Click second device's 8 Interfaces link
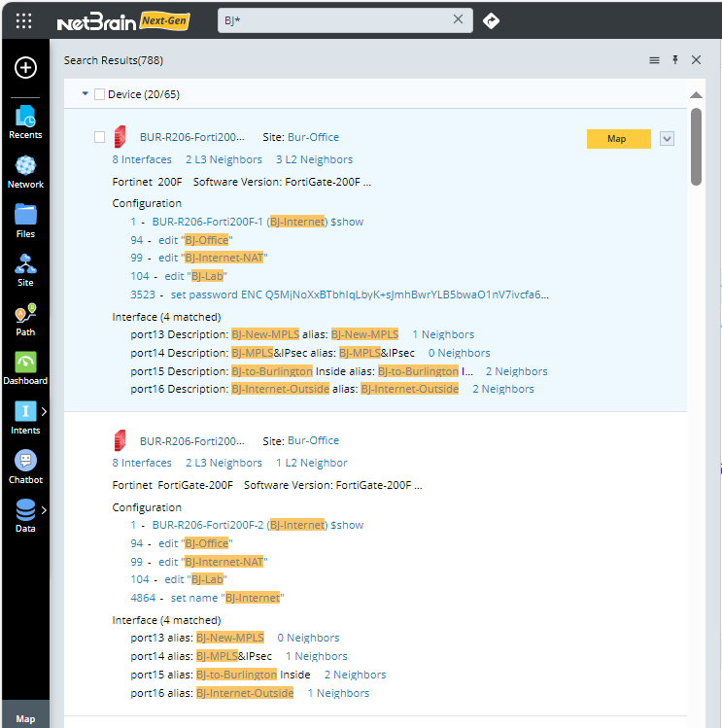722x728 pixels. pos(142,463)
